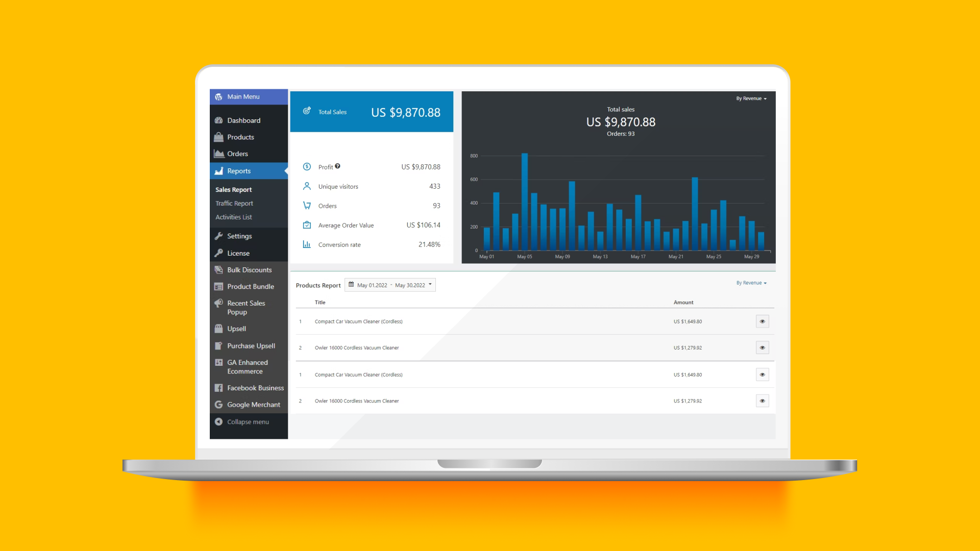Switch to the Traffic Report tab
This screenshot has height=551, width=980.
[234, 203]
